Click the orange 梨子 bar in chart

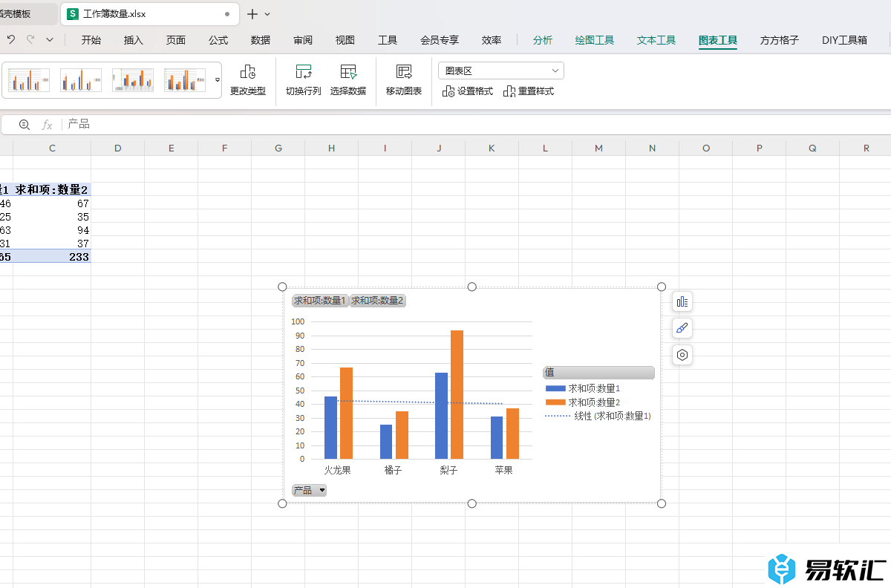pos(457,394)
